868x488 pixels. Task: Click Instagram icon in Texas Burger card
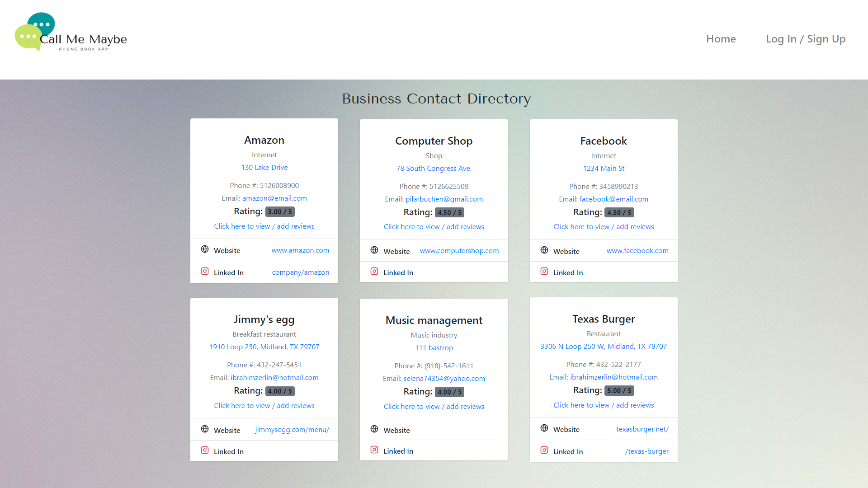[x=544, y=450]
